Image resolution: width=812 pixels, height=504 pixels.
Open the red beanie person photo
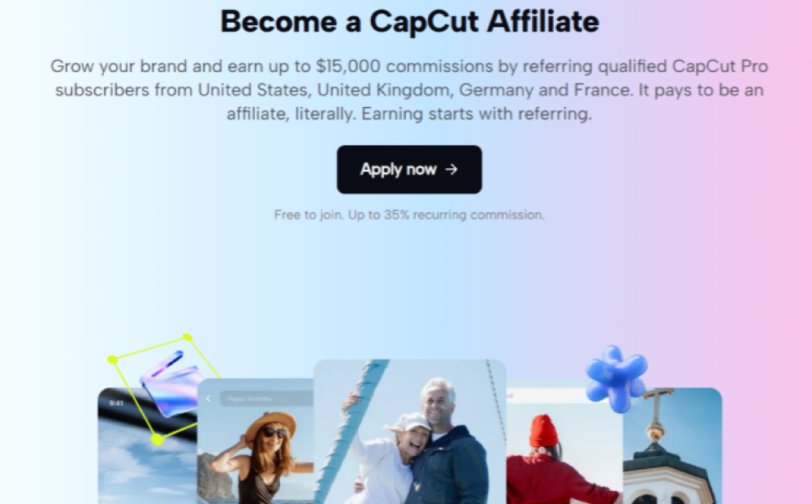564,454
